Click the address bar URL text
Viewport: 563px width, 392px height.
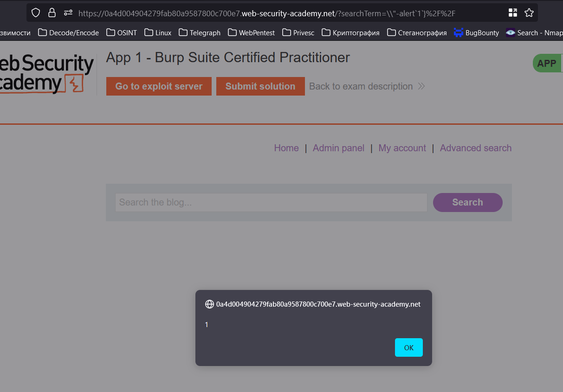point(267,13)
